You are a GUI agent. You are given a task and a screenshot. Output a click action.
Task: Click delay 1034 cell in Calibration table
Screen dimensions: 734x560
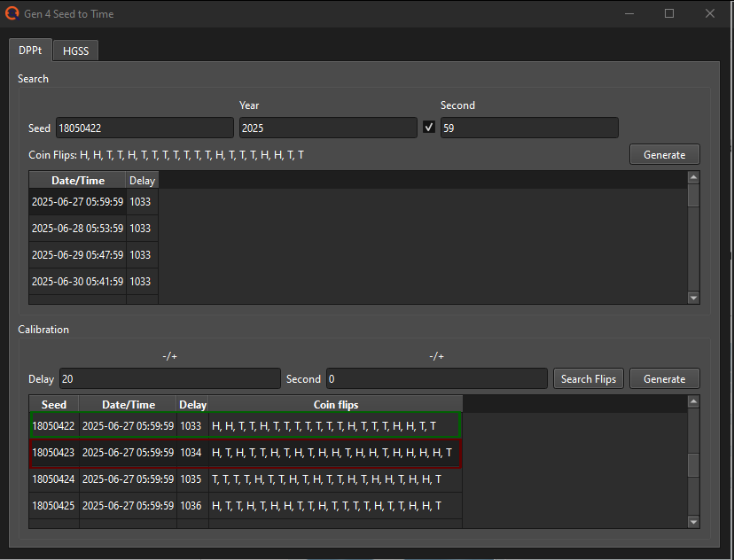(192, 453)
